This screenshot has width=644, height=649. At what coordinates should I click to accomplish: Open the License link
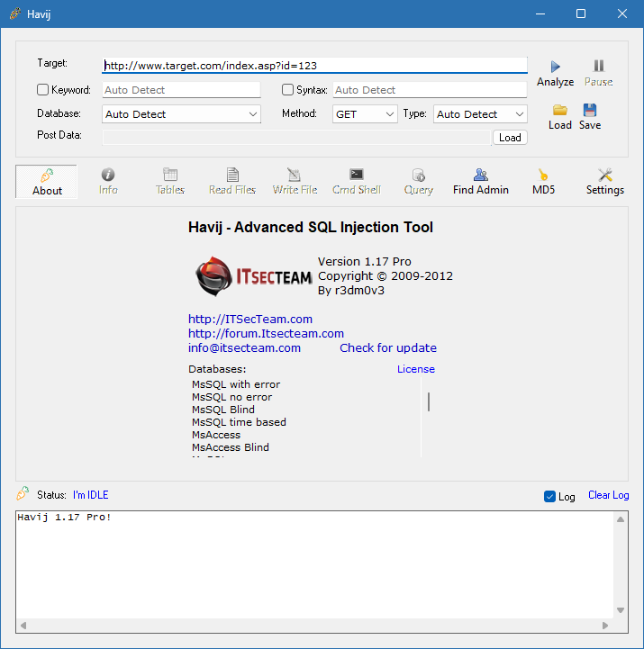coord(416,369)
